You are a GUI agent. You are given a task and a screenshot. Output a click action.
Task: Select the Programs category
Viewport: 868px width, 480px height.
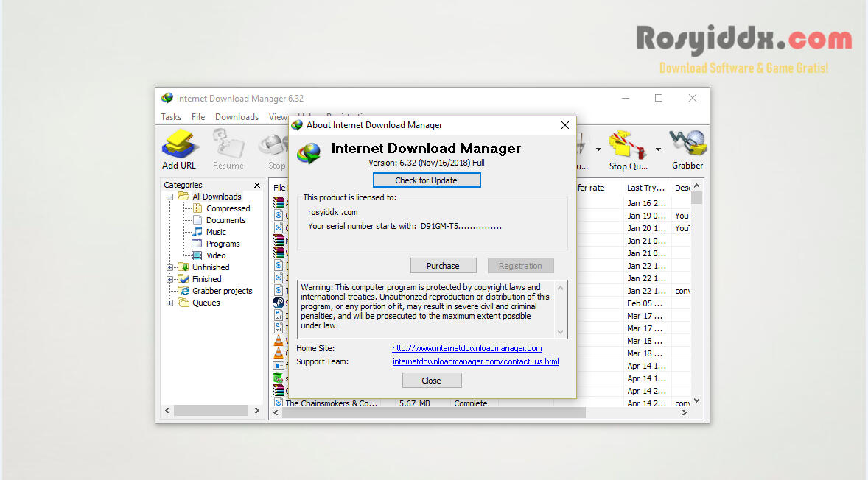(x=223, y=244)
